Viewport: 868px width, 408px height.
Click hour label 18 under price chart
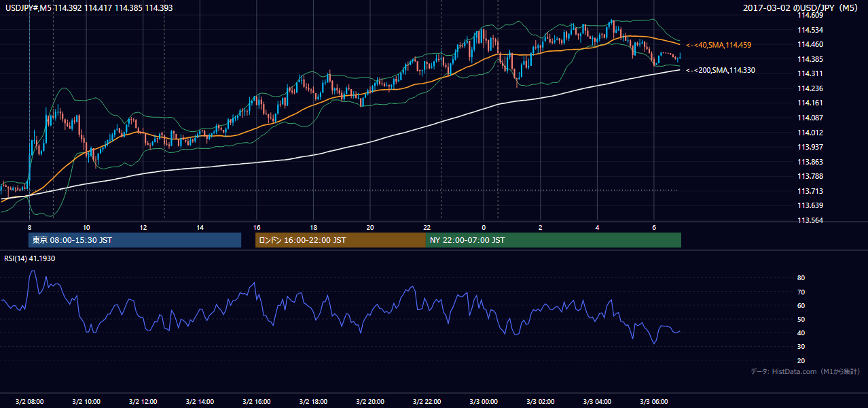[x=313, y=227]
